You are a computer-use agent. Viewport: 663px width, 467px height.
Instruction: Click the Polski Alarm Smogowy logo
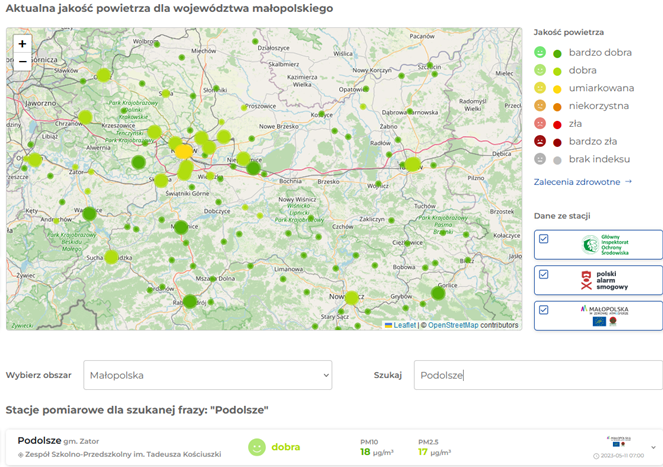[x=607, y=280]
